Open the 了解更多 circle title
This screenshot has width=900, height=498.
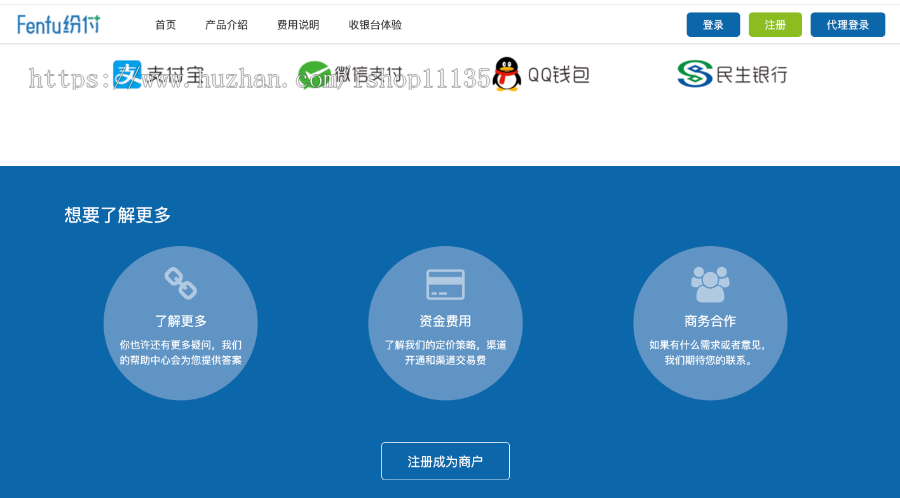pos(181,321)
